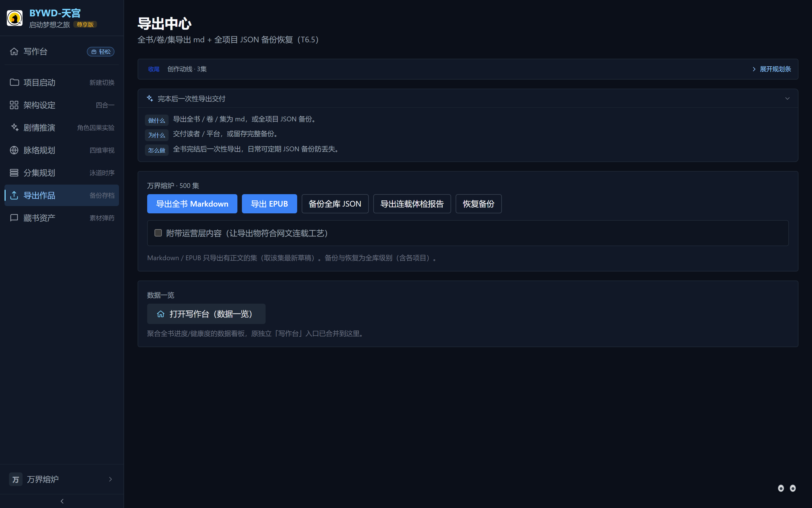812x508 pixels.
Task: Click the 万界熔炉 · 500 集 heading
Action: coord(173,185)
